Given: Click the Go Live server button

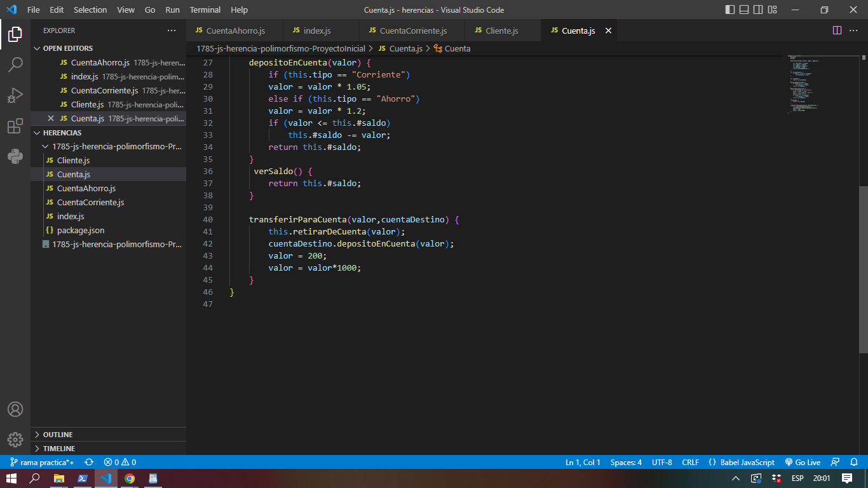Looking at the screenshot, I should pos(803,463).
